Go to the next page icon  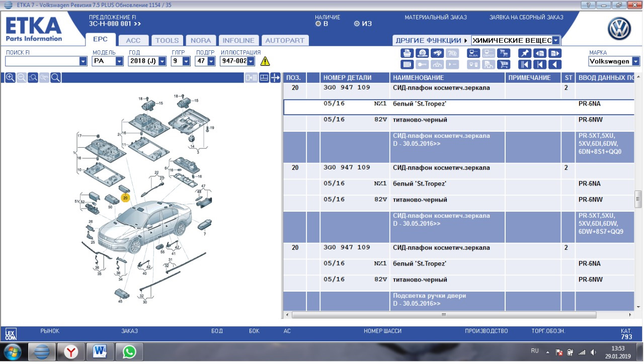point(555,53)
